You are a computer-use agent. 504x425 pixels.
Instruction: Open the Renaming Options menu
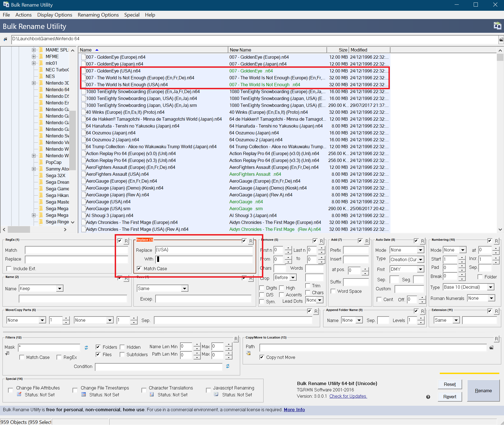(x=98, y=15)
